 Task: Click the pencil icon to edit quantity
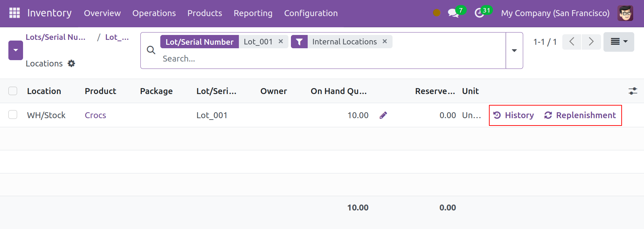pos(383,115)
